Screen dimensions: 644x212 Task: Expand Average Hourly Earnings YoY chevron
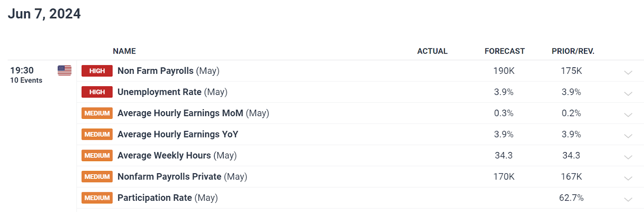pos(628,136)
